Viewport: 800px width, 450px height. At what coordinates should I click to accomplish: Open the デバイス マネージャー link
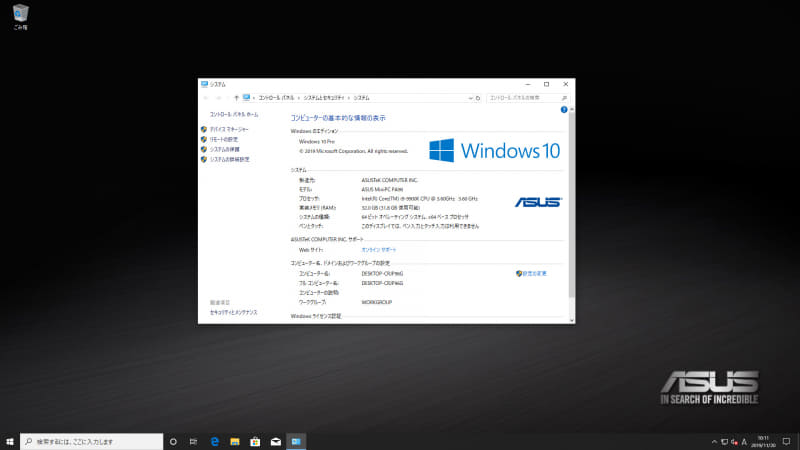pyautogui.click(x=229, y=130)
